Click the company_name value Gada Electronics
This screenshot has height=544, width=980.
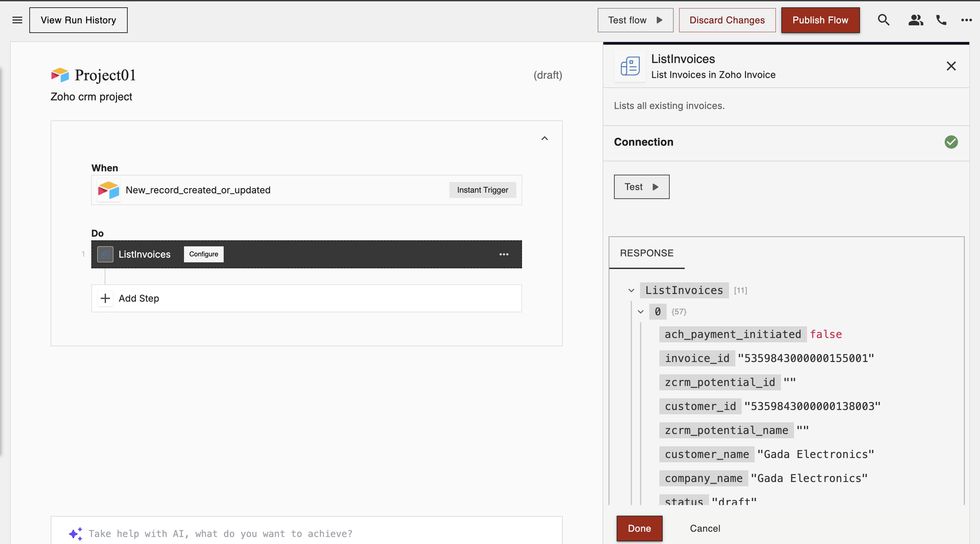809,478
